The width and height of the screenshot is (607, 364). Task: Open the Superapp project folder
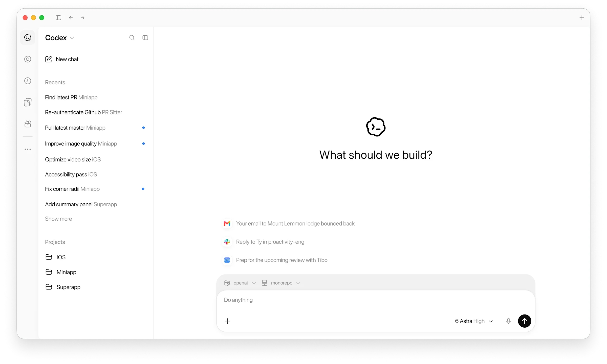(63, 287)
